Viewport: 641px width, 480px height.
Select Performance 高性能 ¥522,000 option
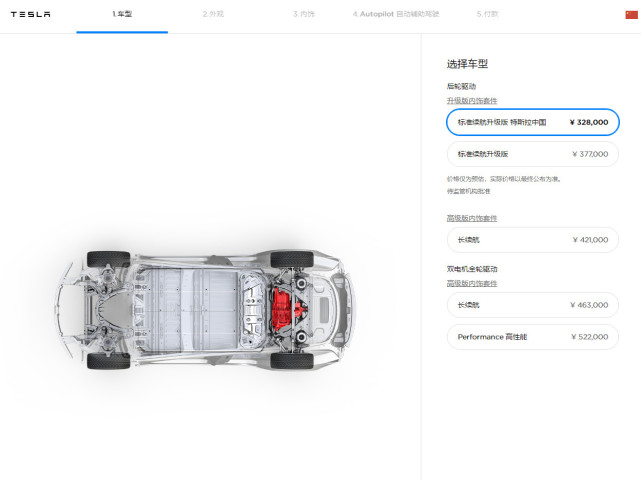[533, 337]
